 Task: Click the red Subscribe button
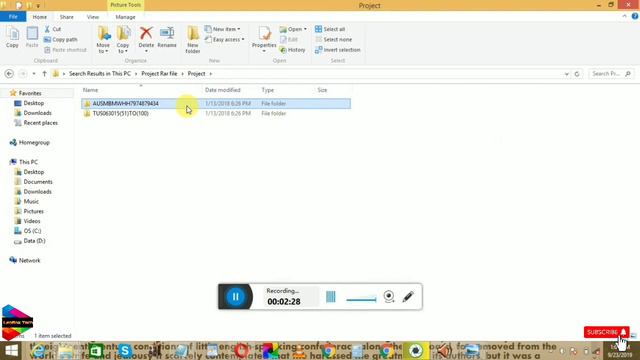tap(607, 332)
